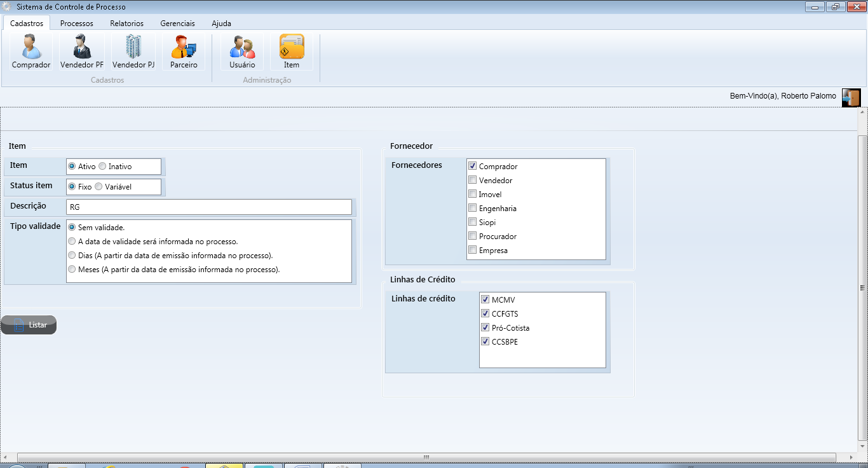Select the Inativo radio button
Screen dimensions: 868x468
pos(102,166)
